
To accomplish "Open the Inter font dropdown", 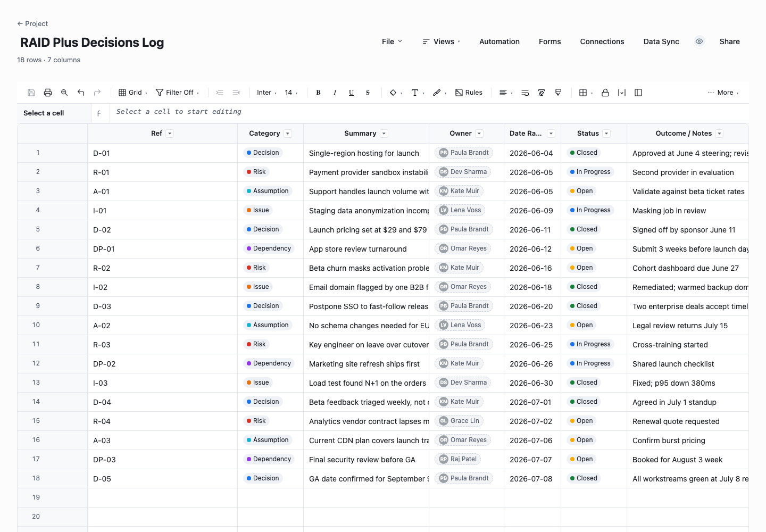I will pos(267,93).
